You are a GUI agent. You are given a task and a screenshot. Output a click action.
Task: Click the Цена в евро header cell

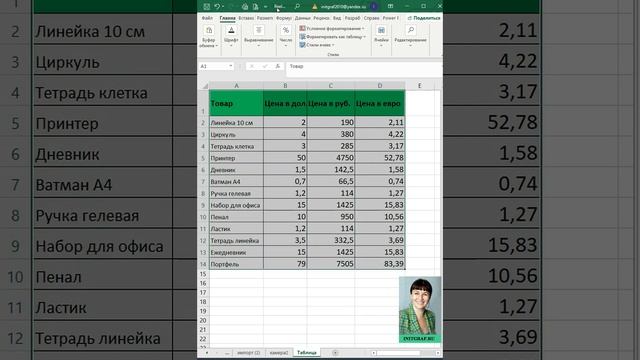[380, 103]
